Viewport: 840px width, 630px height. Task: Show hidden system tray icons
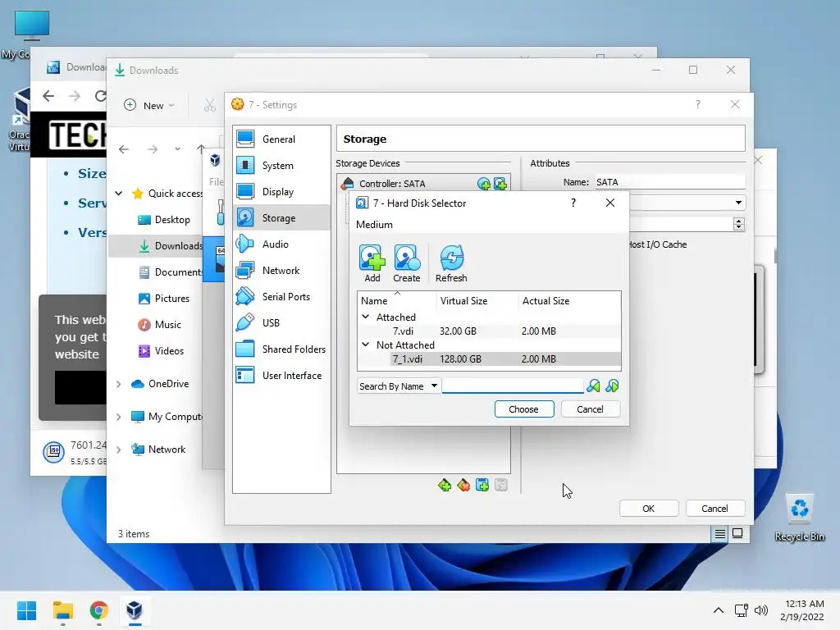click(x=719, y=610)
